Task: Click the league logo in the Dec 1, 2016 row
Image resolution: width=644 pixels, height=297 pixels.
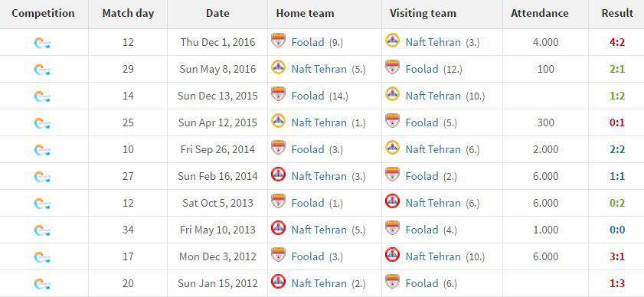Action: coord(42,43)
